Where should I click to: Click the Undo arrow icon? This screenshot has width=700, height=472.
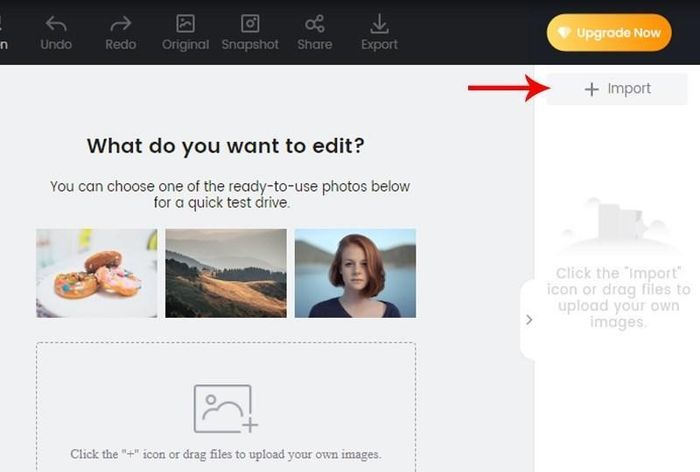pyautogui.click(x=56, y=24)
